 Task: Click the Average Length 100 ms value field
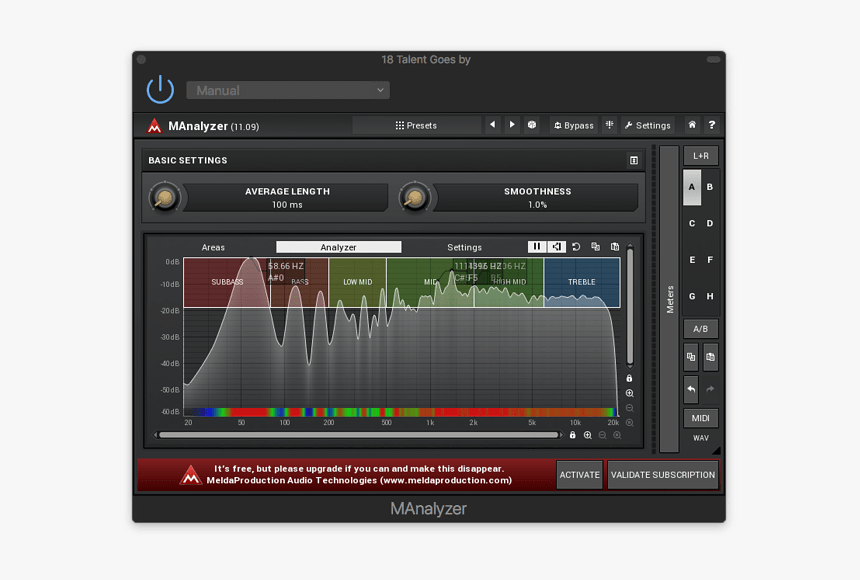(287, 198)
